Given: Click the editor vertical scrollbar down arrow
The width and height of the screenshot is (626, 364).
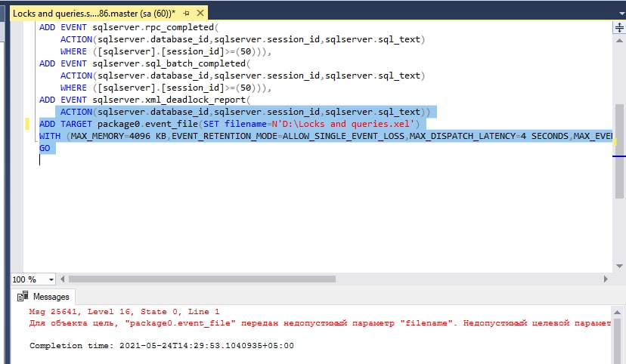Looking at the screenshot, I should click(x=619, y=266).
